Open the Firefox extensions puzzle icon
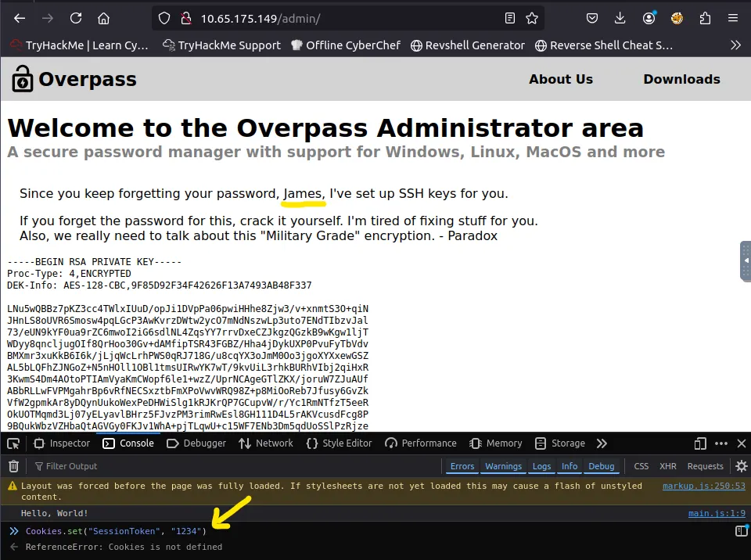Viewport: 751px width, 560px height. pyautogui.click(x=705, y=18)
